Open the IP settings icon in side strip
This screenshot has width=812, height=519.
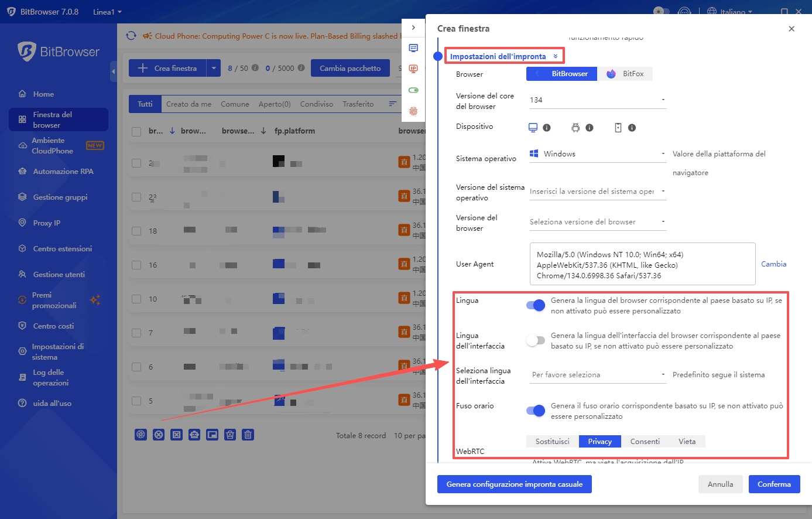pyautogui.click(x=413, y=69)
